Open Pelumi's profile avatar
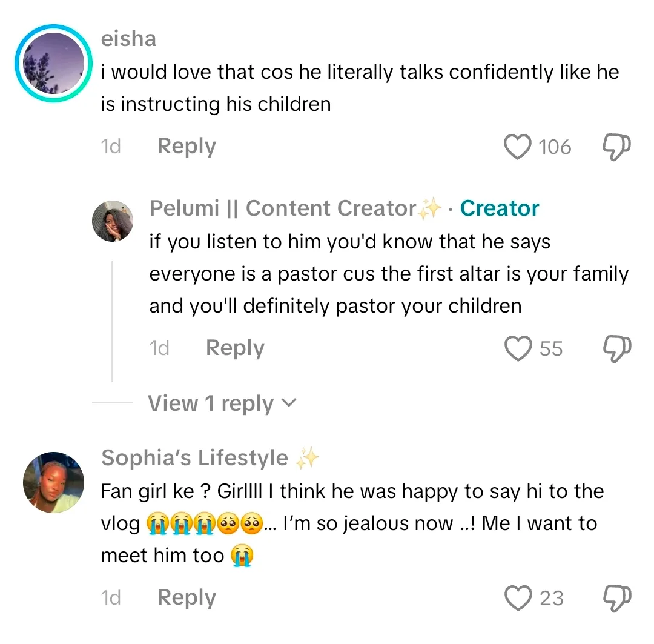The width and height of the screenshot is (654, 644). click(112, 221)
